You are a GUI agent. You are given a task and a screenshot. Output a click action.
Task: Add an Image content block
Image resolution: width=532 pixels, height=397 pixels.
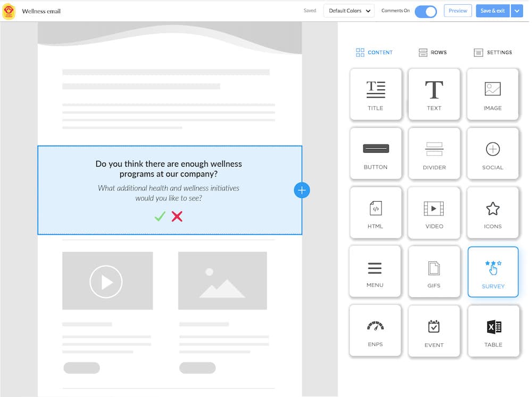pos(493,94)
